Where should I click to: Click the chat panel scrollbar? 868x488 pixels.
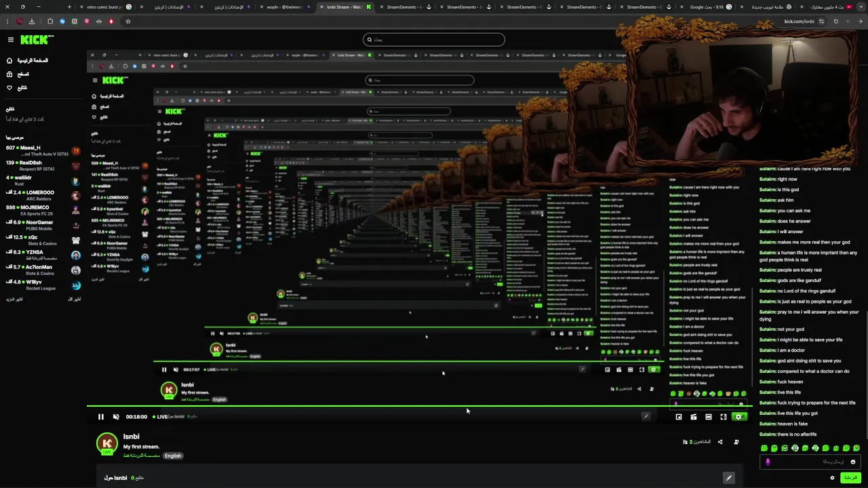865,376
